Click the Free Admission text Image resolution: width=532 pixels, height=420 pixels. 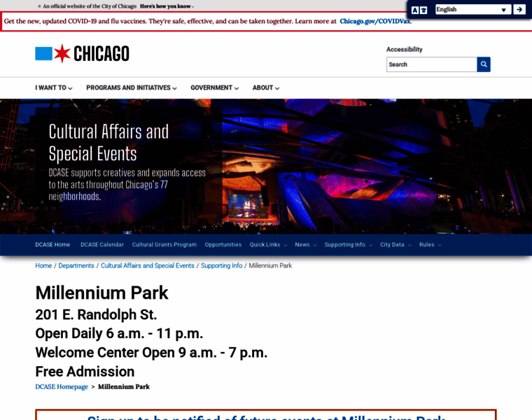pyautogui.click(x=85, y=372)
